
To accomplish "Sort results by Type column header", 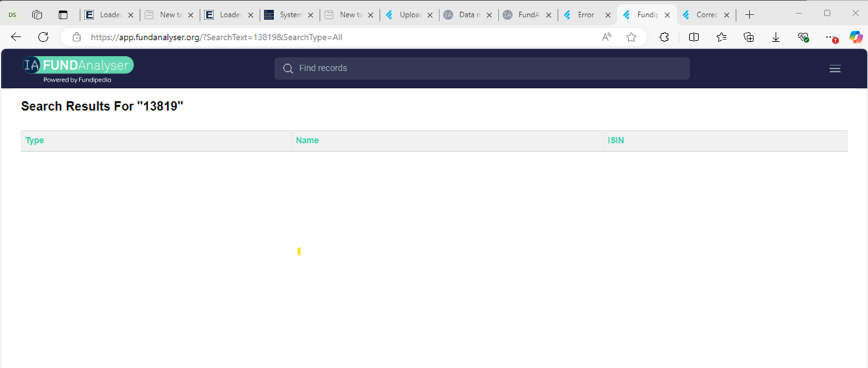I will (x=35, y=141).
